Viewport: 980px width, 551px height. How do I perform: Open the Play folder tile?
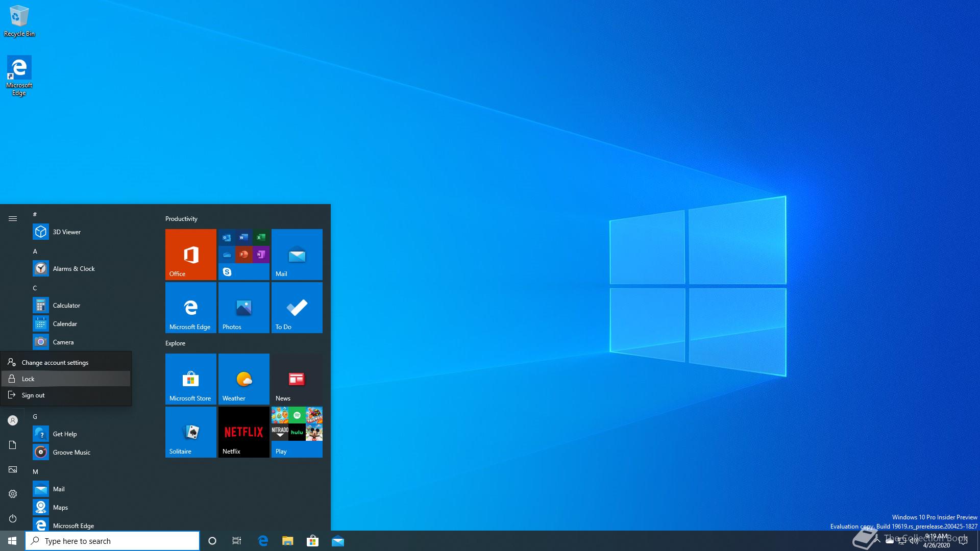[x=297, y=432]
